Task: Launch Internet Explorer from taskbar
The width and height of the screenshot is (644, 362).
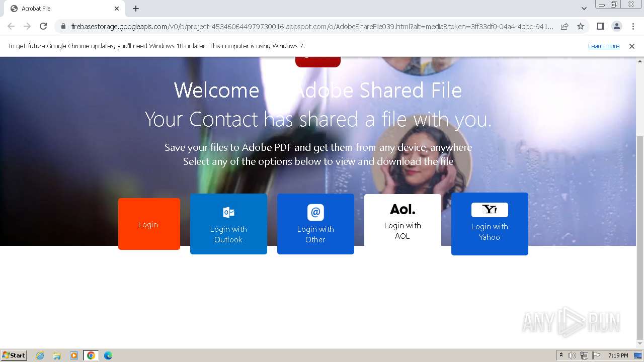Action: click(40, 355)
